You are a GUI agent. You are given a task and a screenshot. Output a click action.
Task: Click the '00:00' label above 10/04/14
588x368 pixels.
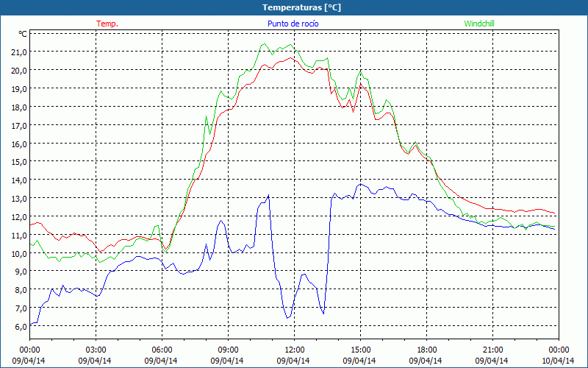tap(559, 350)
